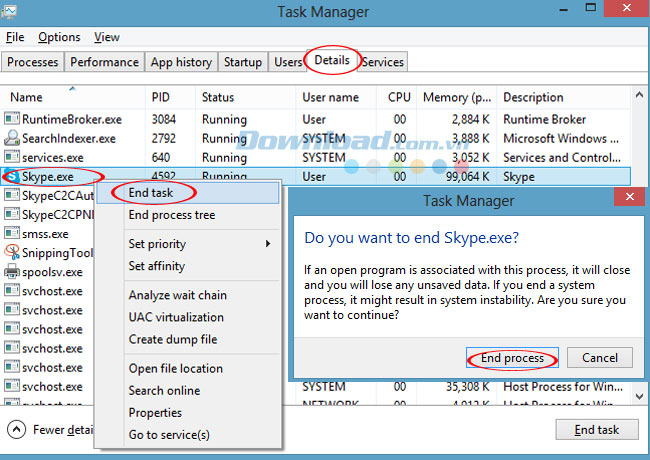Sort by the CPU column header
This screenshot has width=650, height=460.
[396, 97]
